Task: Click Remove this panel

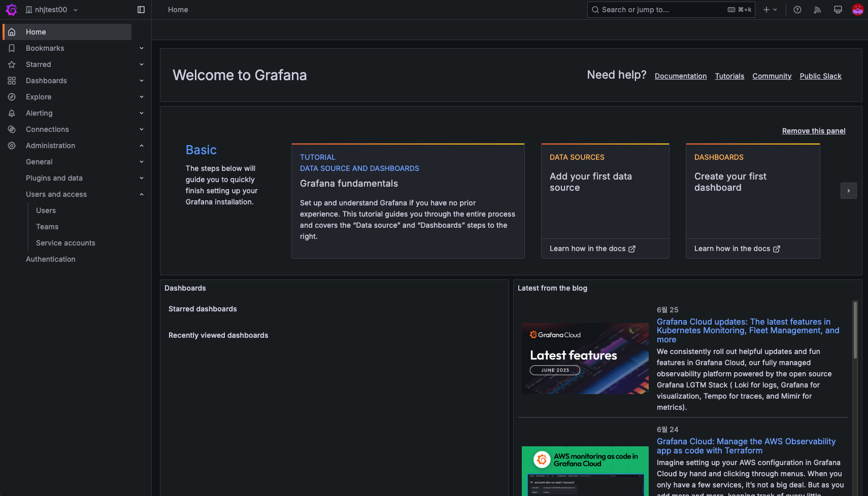Action: click(814, 131)
